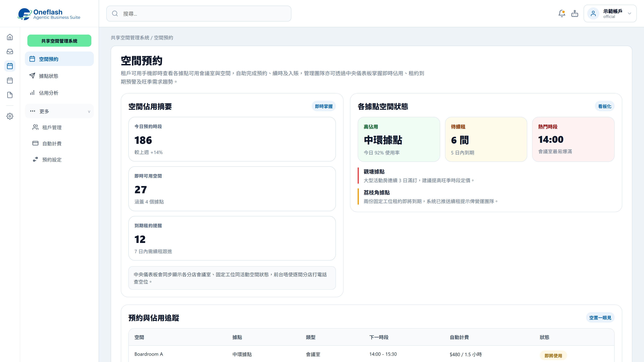Click the 空間 column header
Viewport: 644px width, 362px height.
(x=139, y=337)
